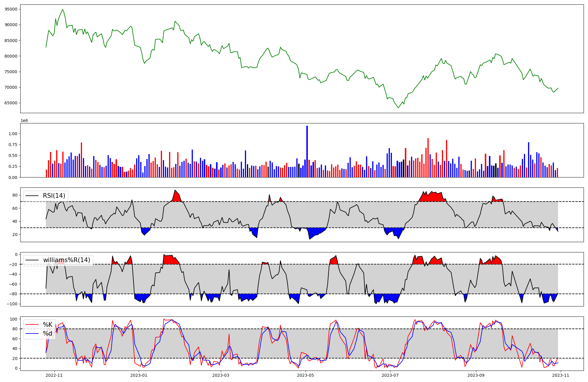Click the 2023-03 date tick label
This screenshot has width=588, height=382.
click(x=221, y=375)
